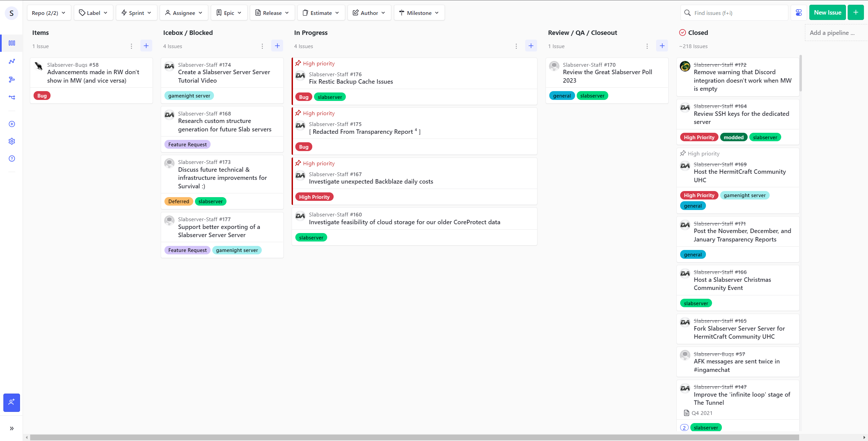The width and height of the screenshot is (868, 441).
Task: Click the Deferred orange label on #173
Action: [179, 202]
